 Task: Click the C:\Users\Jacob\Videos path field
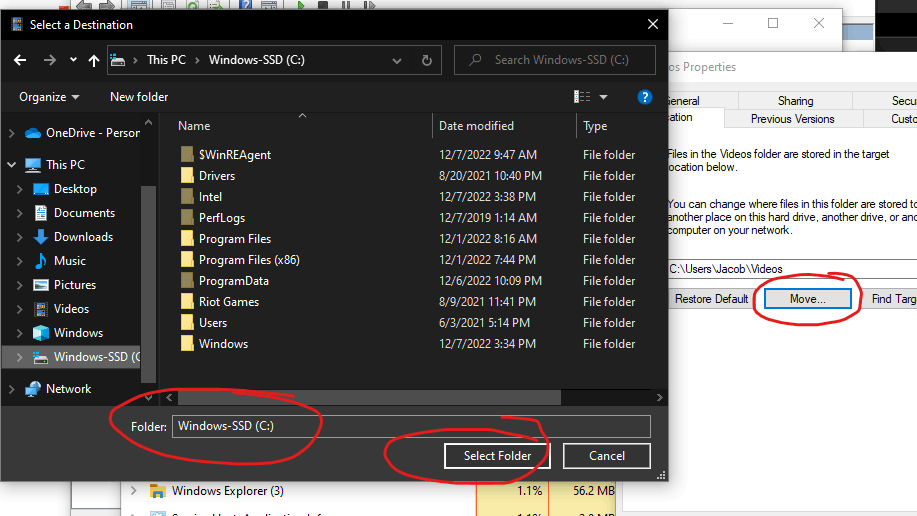[792, 269]
